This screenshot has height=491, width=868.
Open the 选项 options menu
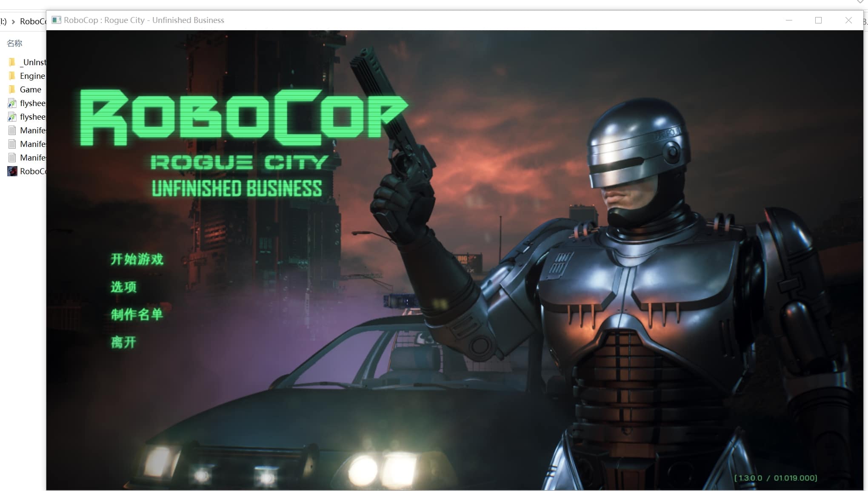123,287
